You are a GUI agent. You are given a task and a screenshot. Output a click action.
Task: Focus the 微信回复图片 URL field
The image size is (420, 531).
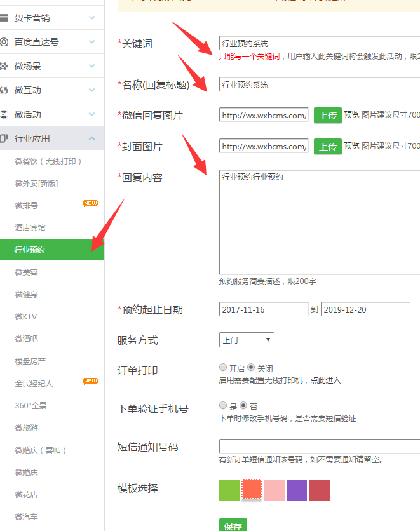pyautogui.click(x=264, y=116)
